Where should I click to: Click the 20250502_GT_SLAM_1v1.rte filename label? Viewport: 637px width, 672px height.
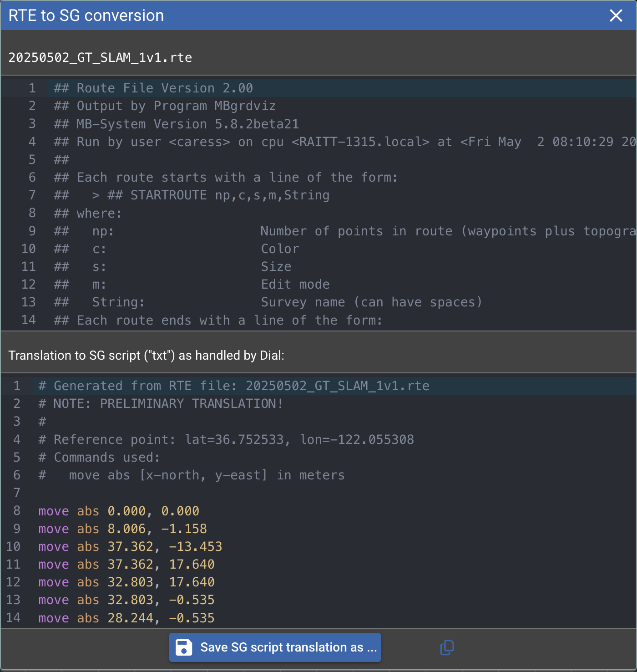coord(100,57)
